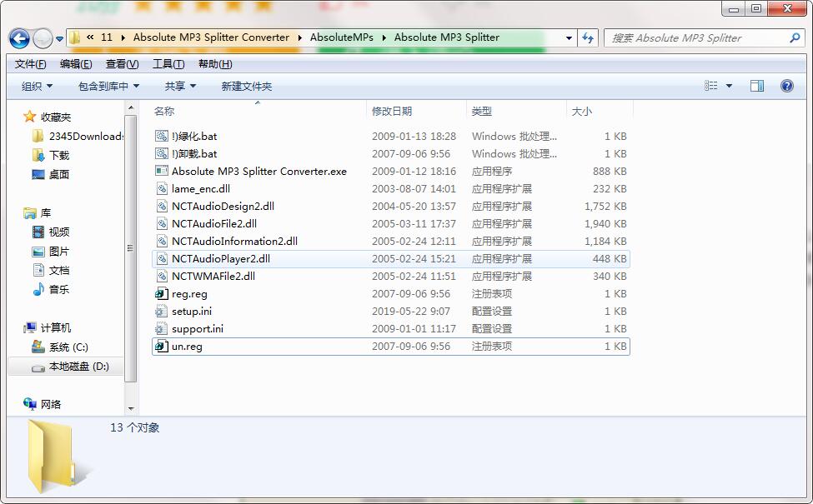Click the 本地磁盘 (D:) drive icon
The image size is (813, 504).
38,367
